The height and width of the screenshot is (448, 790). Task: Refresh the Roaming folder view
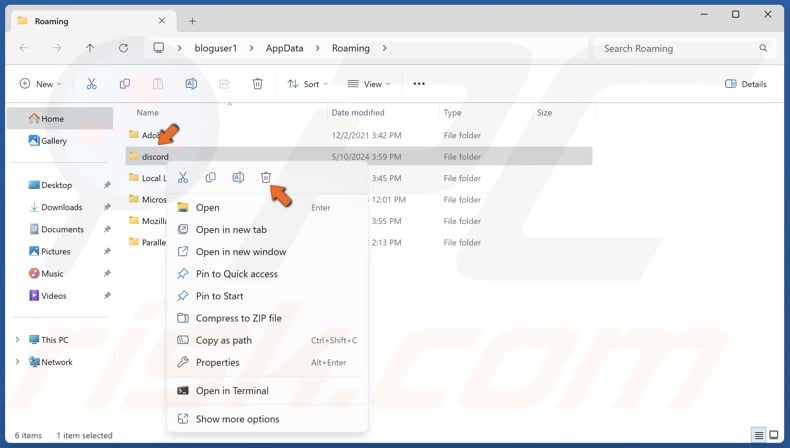pyautogui.click(x=123, y=48)
